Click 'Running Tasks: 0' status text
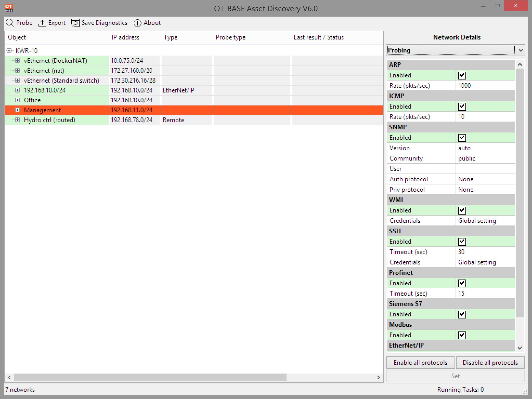Viewport: 532px width, 399px height. click(460, 390)
